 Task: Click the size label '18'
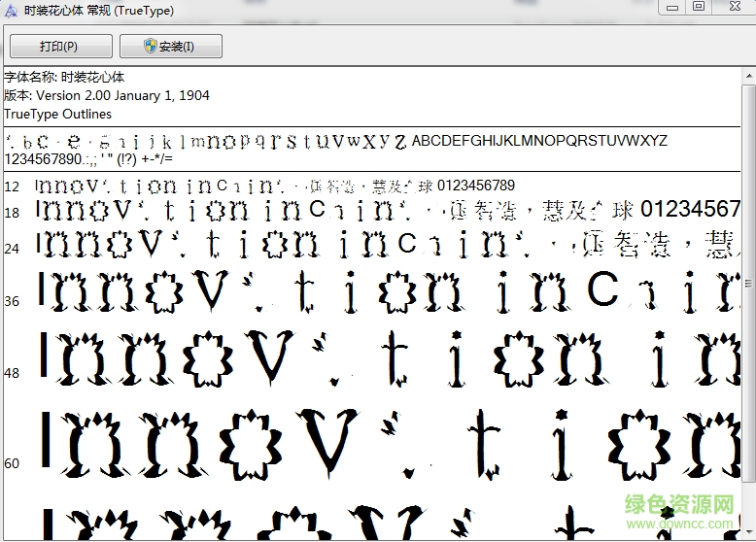pyautogui.click(x=12, y=213)
